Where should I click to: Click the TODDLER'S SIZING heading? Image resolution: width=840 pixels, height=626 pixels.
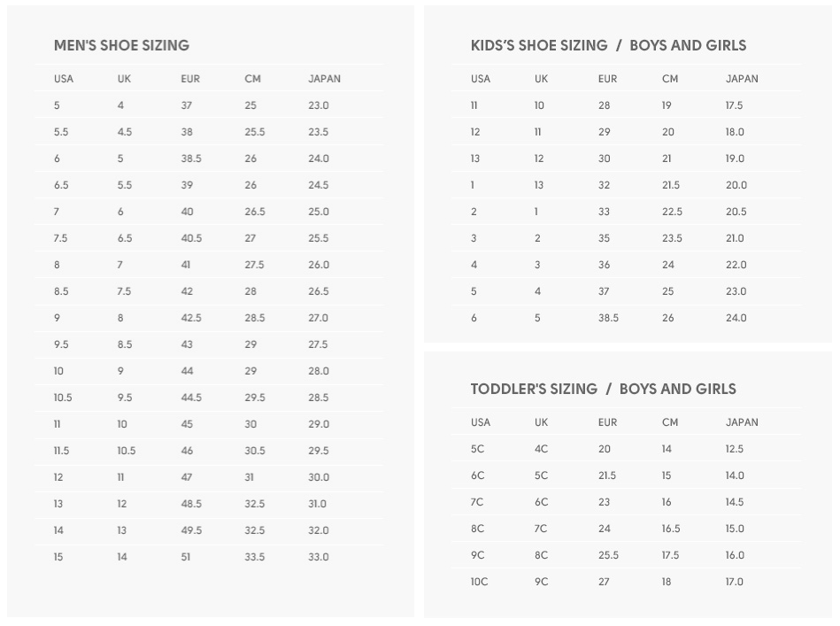[534, 389]
